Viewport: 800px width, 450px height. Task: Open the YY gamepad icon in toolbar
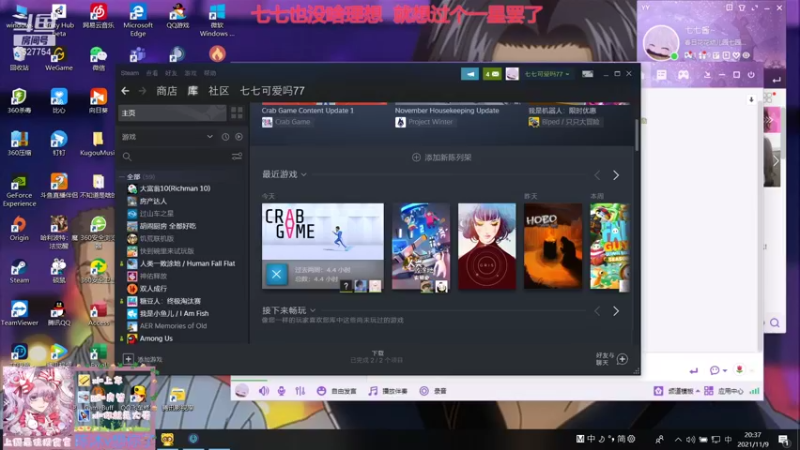point(683,75)
